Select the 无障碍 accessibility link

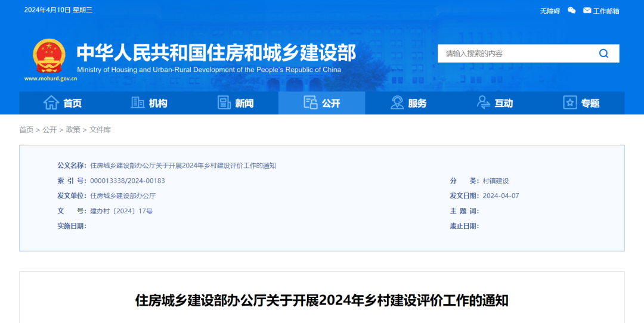click(550, 11)
